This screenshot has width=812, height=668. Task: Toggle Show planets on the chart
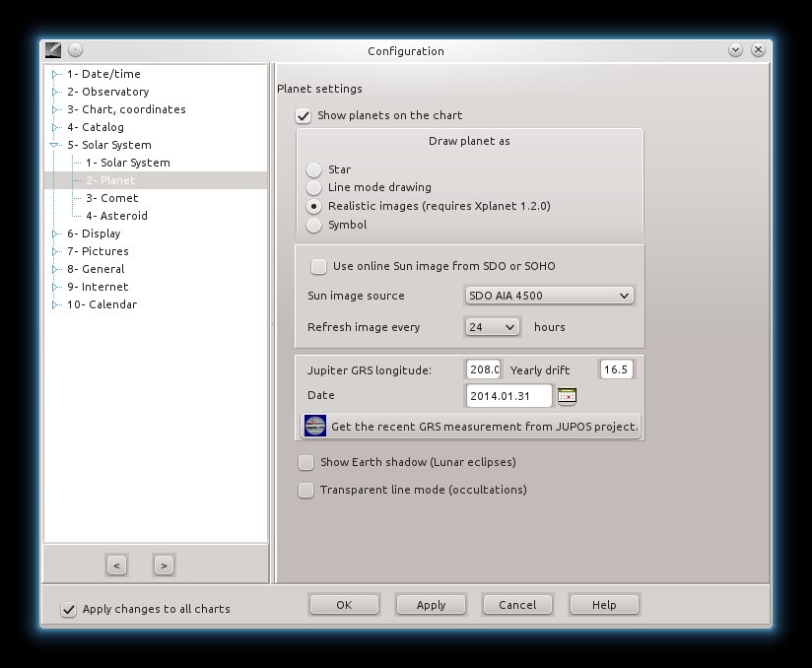(x=304, y=115)
